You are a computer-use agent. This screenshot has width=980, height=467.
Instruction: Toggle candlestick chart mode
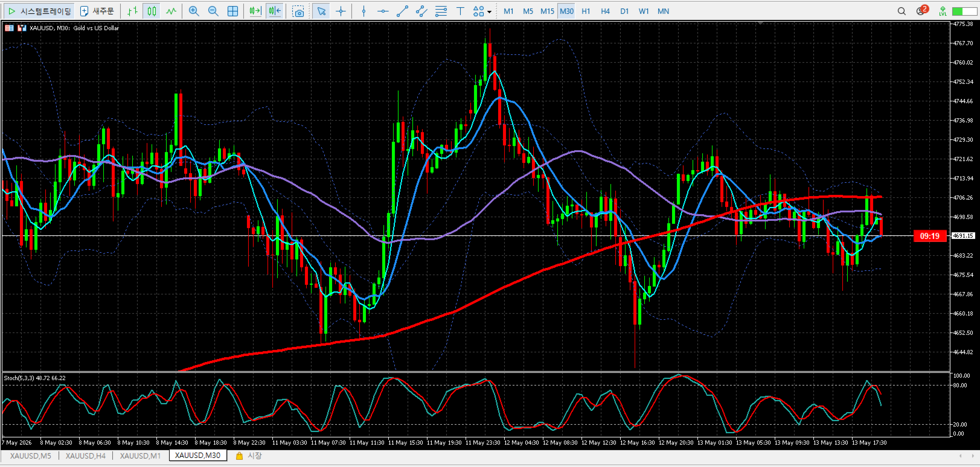152,11
